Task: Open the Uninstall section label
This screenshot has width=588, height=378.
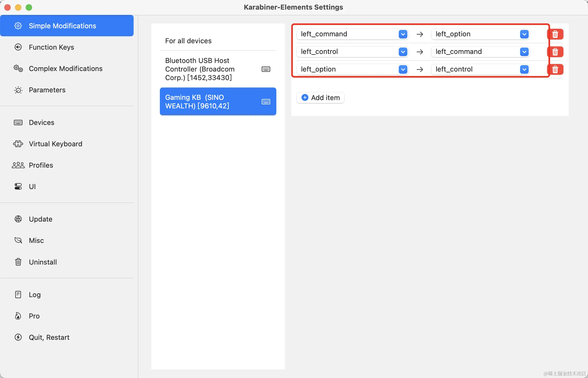Action: [43, 262]
